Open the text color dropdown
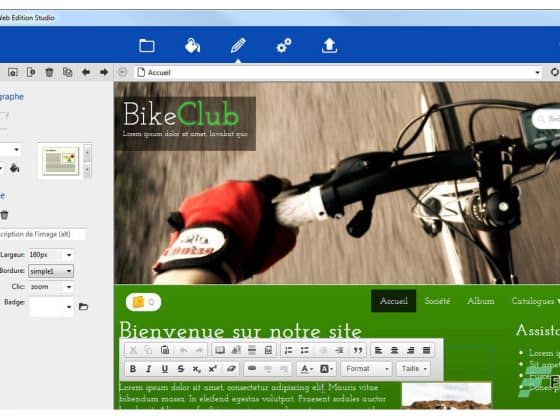Screen dimensions: 560x420 point(306,369)
